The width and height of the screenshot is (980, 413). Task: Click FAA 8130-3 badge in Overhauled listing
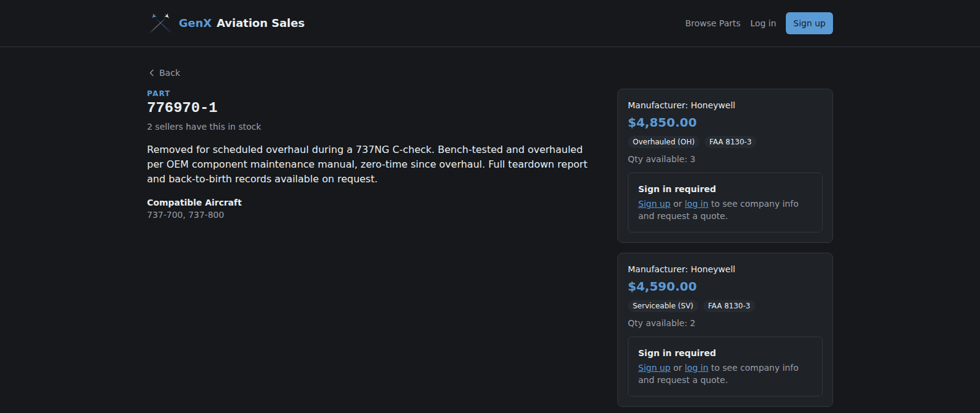(730, 142)
